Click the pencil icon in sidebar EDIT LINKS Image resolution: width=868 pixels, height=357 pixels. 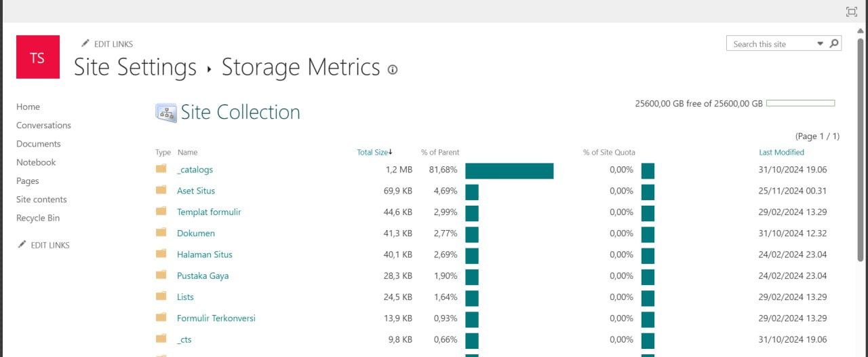click(x=22, y=244)
